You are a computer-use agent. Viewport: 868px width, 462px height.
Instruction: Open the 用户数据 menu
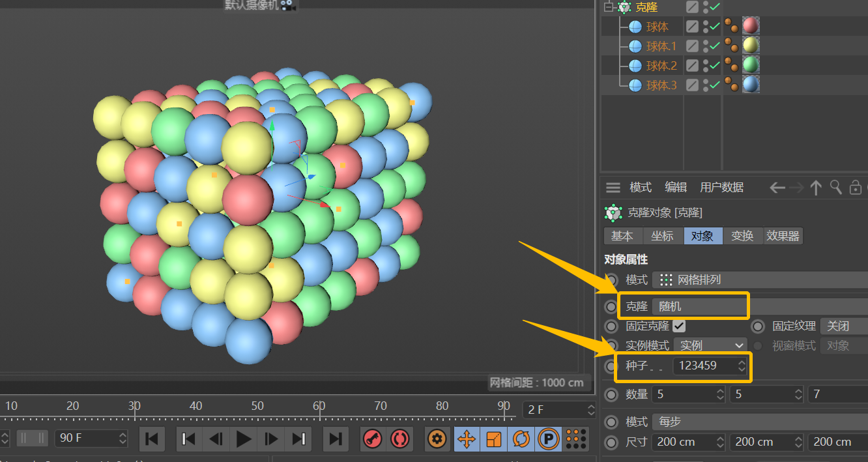(721, 188)
